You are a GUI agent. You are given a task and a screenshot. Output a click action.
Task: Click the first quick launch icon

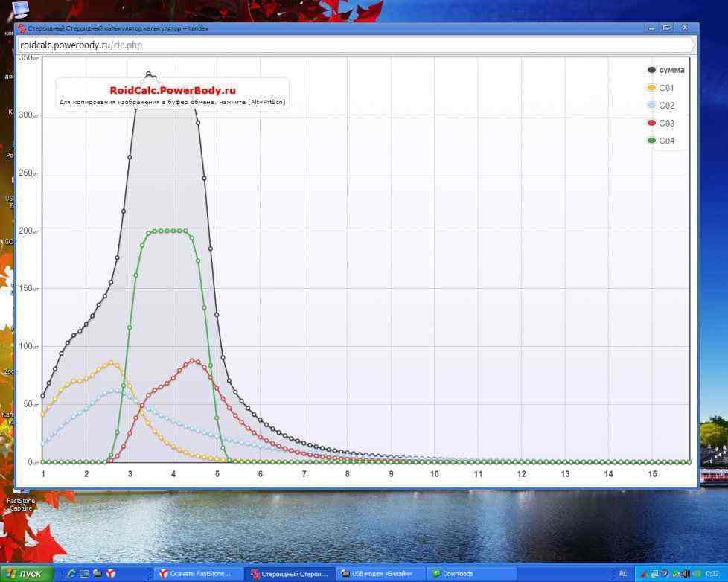71,574
